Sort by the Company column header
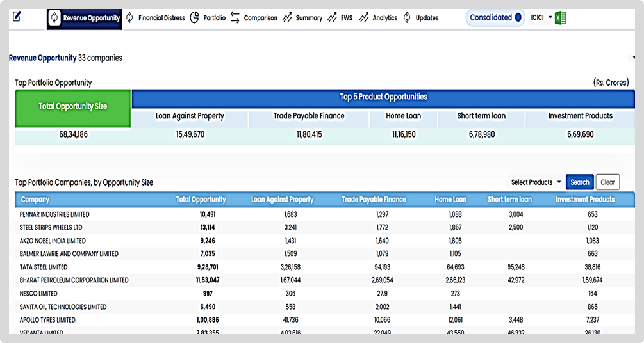Image resolution: width=644 pixels, height=343 pixels. (x=35, y=200)
